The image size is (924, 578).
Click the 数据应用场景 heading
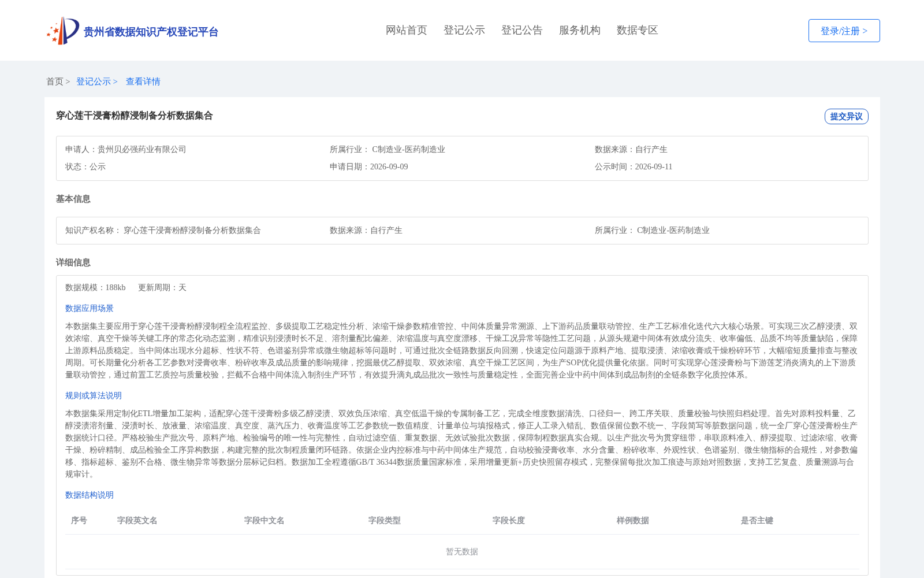click(90, 308)
